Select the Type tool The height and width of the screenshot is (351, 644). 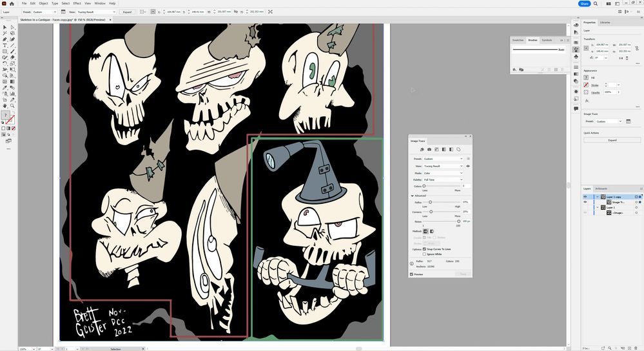[x=5, y=45]
